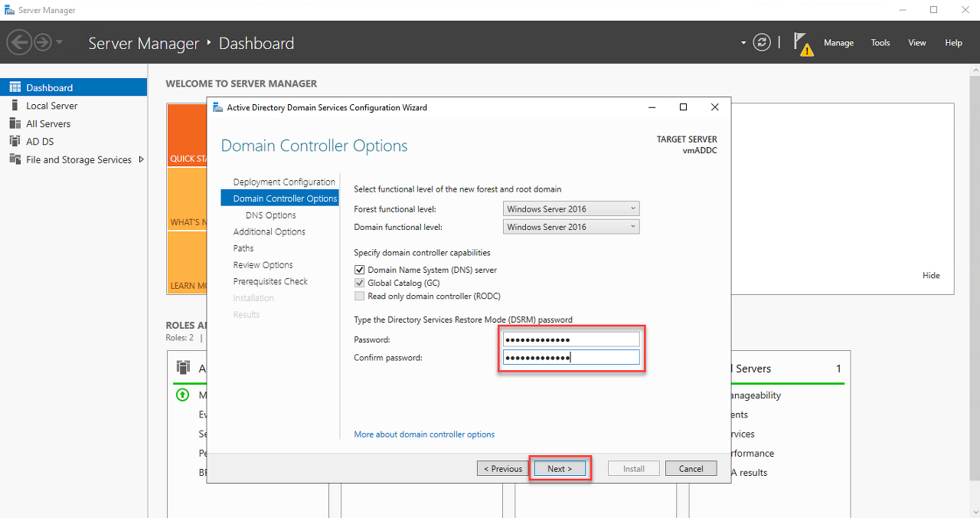Image resolution: width=980 pixels, height=518 pixels.
Task: Click the Local Server icon
Action: click(x=15, y=106)
